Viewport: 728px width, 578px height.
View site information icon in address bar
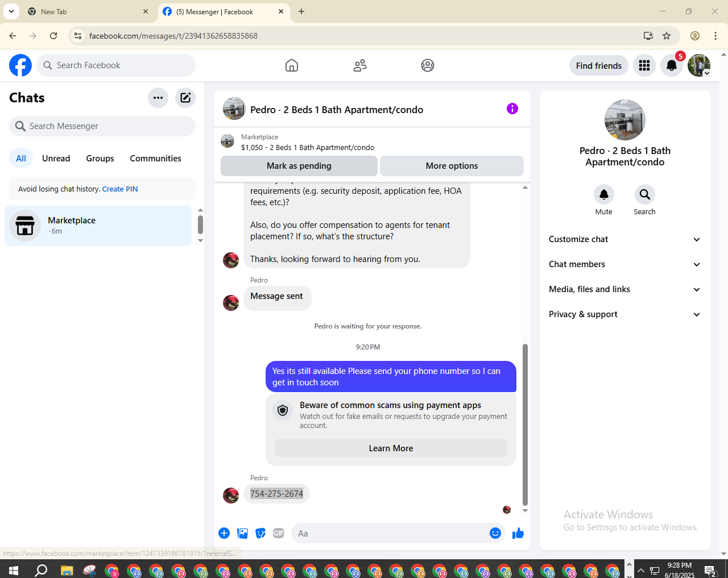click(x=78, y=36)
